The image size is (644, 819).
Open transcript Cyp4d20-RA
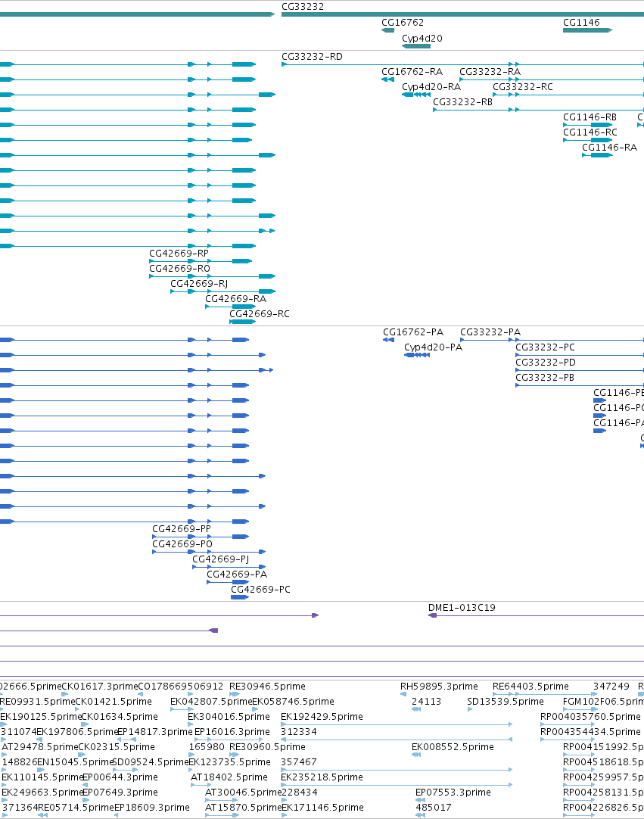(431, 87)
